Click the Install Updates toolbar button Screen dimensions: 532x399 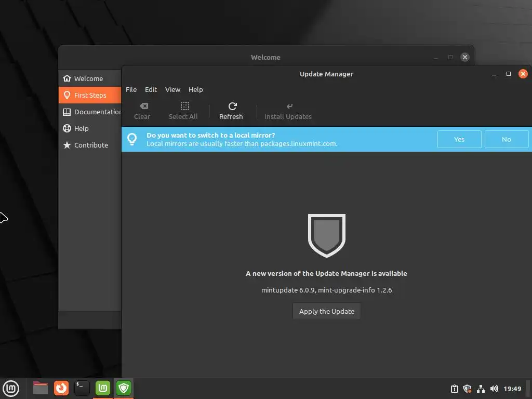(288, 111)
